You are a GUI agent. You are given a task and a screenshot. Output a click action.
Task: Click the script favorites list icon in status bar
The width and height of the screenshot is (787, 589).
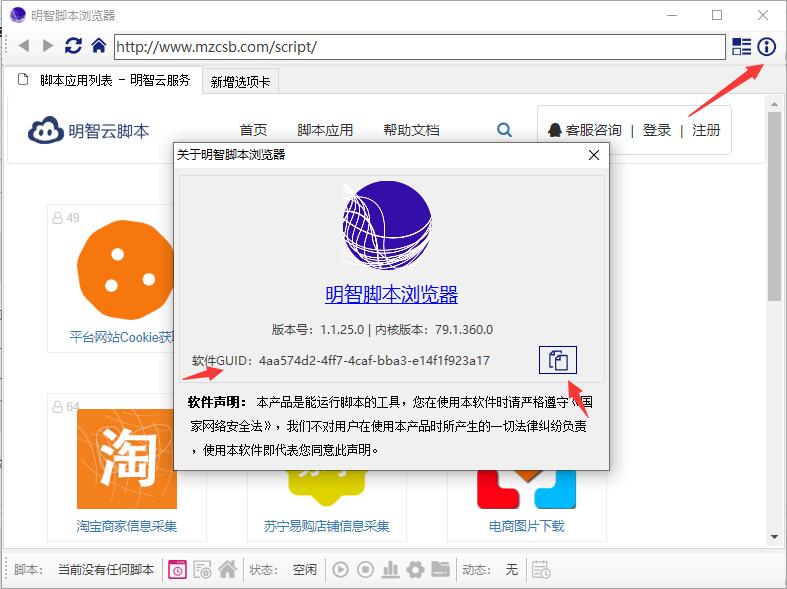click(202, 569)
